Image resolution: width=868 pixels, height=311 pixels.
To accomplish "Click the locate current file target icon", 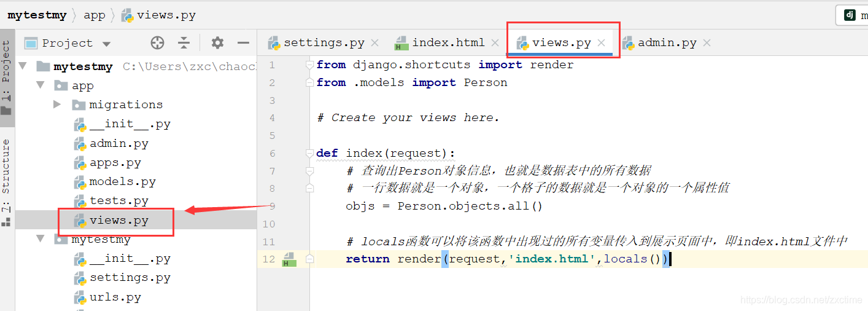I will pyautogui.click(x=158, y=43).
